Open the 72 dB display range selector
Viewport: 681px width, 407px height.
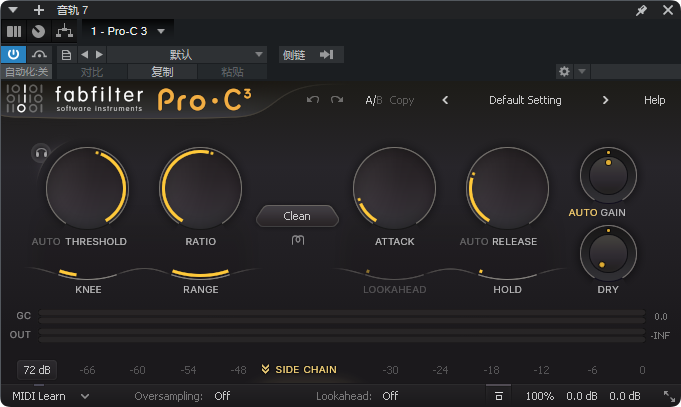click(37, 370)
